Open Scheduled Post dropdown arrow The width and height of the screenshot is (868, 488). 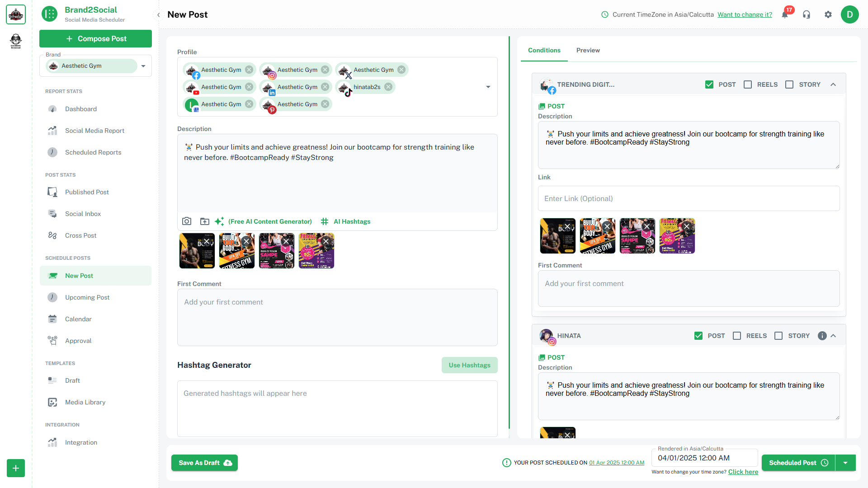(x=845, y=463)
